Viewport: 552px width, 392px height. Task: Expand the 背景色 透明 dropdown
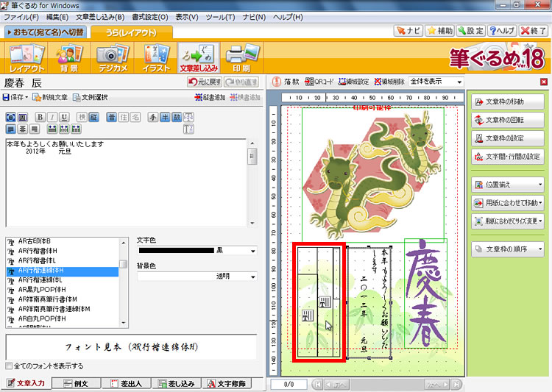click(x=253, y=277)
